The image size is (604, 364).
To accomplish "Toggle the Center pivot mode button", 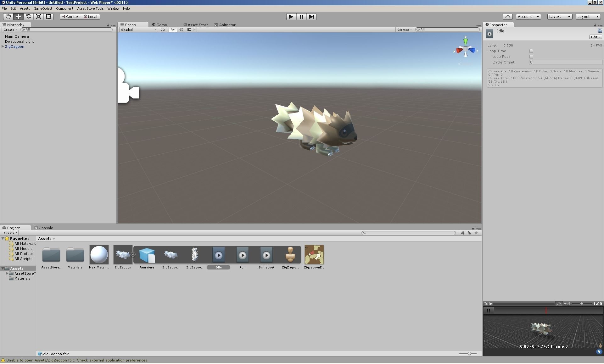I will point(70,17).
